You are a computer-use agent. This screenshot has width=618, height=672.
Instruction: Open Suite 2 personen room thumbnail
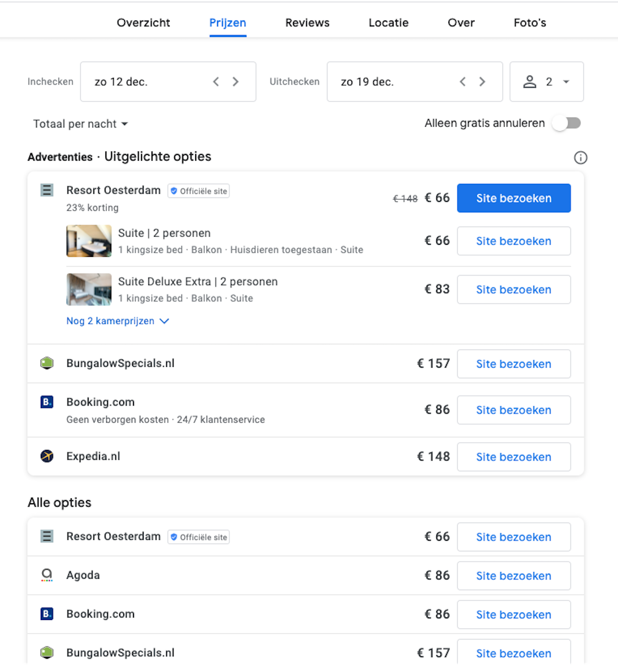pyautogui.click(x=89, y=241)
